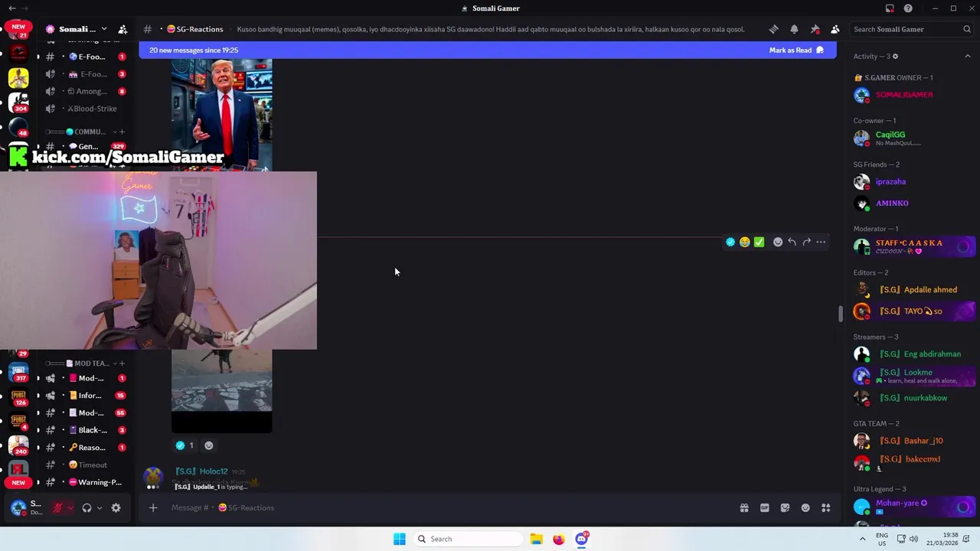Click the invite people icon

(122, 29)
